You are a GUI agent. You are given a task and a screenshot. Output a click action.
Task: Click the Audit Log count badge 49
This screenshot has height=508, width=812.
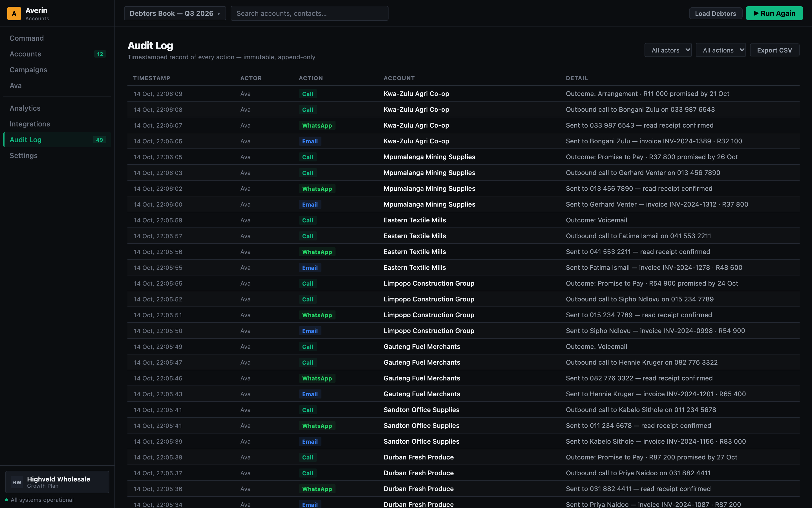100,140
